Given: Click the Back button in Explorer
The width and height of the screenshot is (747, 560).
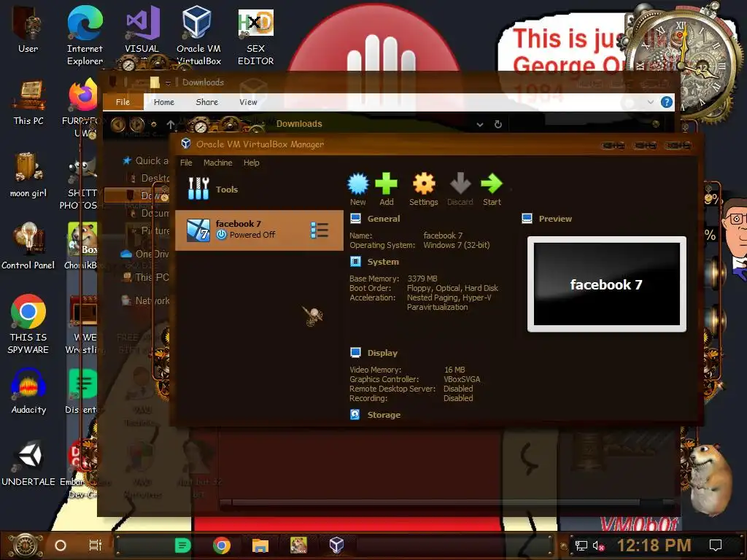Looking at the screenshot, I should pos(118,124).
